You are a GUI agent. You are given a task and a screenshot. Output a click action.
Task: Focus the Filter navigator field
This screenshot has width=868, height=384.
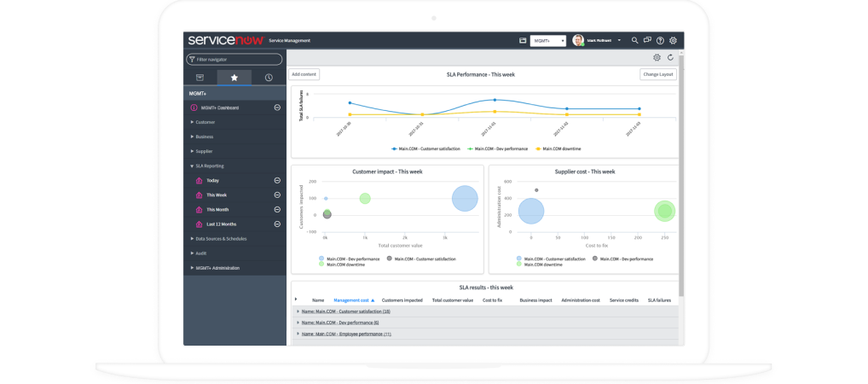(234, 59)
